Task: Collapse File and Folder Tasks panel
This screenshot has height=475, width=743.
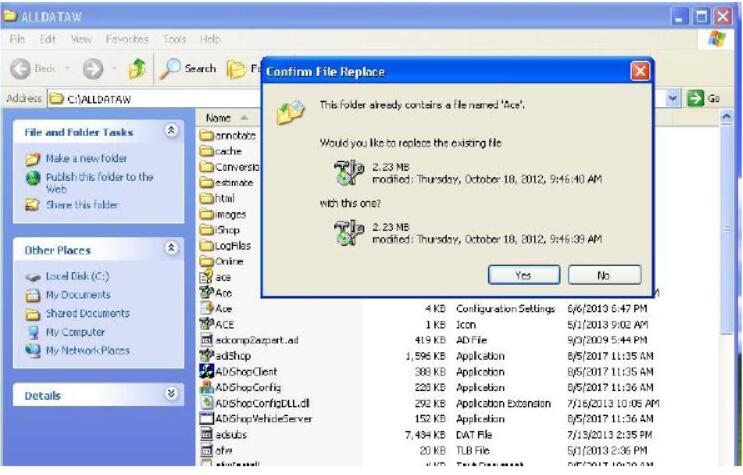Action: [171, 130]
